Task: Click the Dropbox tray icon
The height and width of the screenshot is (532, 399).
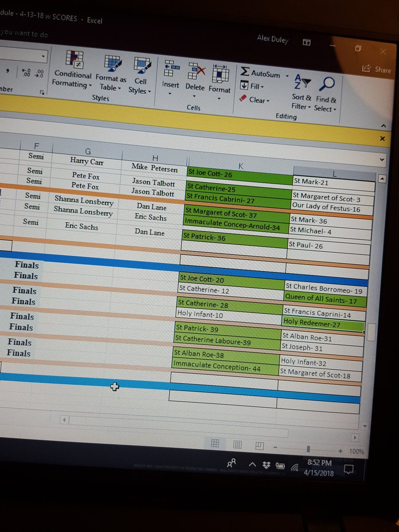Action: [266, 465]
